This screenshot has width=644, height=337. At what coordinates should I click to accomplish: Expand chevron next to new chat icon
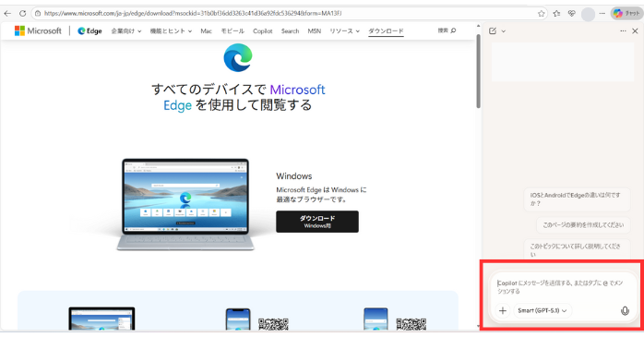click(504, 31)
